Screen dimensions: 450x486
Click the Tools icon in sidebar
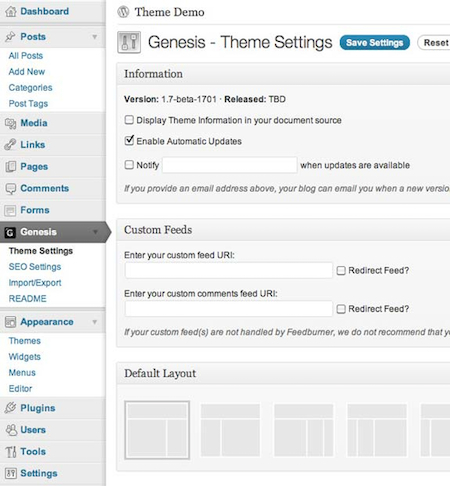click(11, 452)
